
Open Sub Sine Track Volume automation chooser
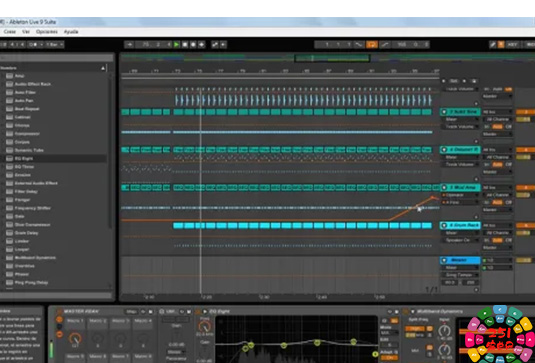tap(461, 127)
